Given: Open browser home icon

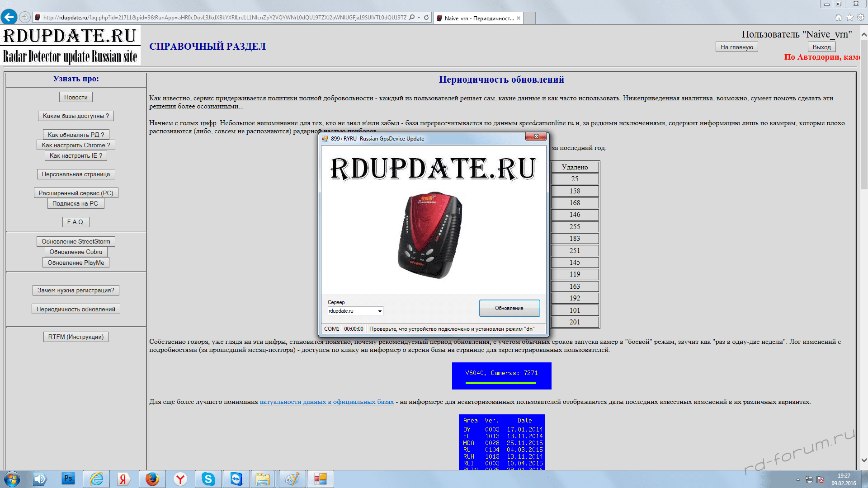Looking at the screenshot, I should [x=838, y=18].
